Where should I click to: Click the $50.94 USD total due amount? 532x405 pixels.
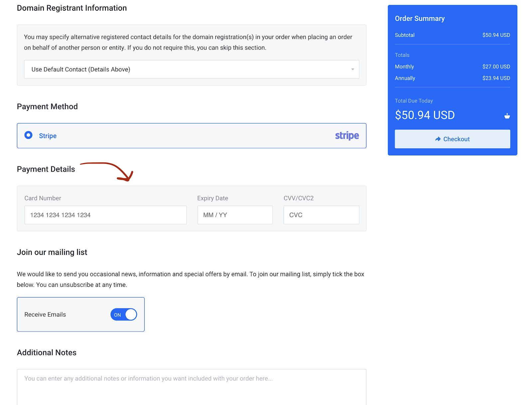pos(425,115)
